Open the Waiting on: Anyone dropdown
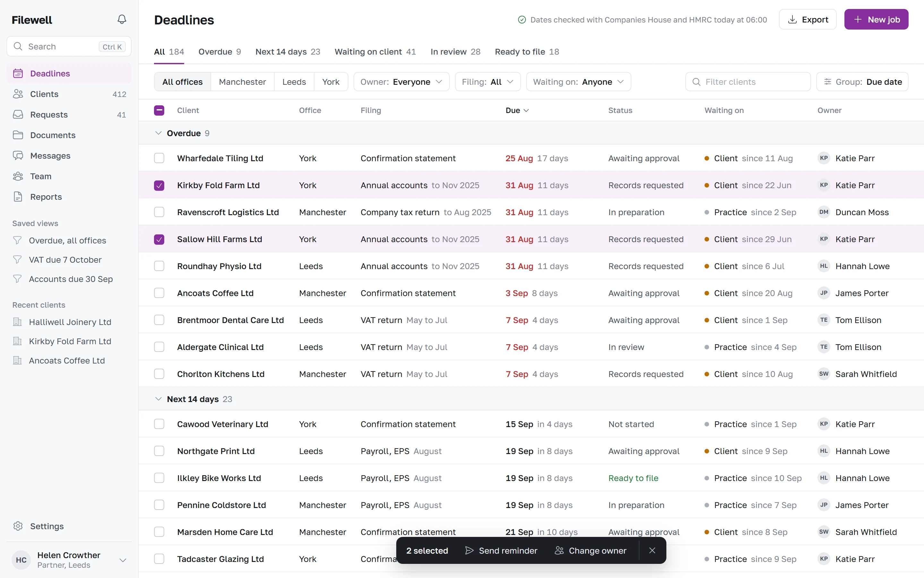The image size is (924, 578). [x=578, y=82]
